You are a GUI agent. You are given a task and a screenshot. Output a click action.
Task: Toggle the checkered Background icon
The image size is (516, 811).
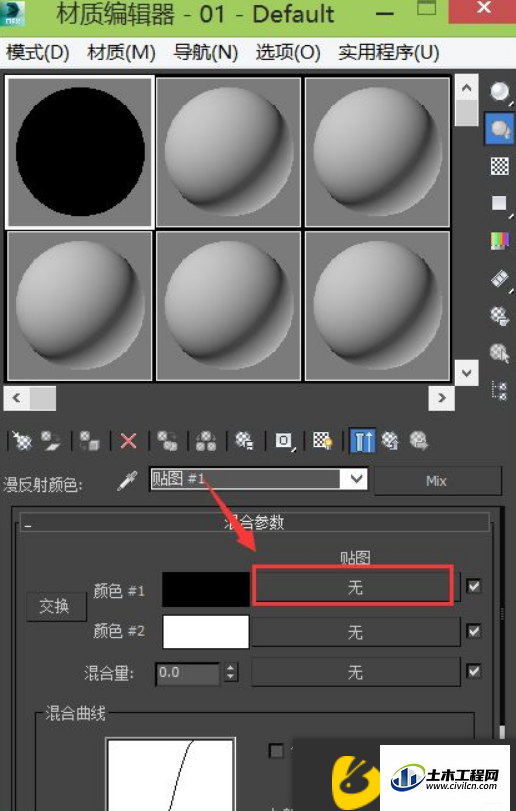tap(499, 166)
